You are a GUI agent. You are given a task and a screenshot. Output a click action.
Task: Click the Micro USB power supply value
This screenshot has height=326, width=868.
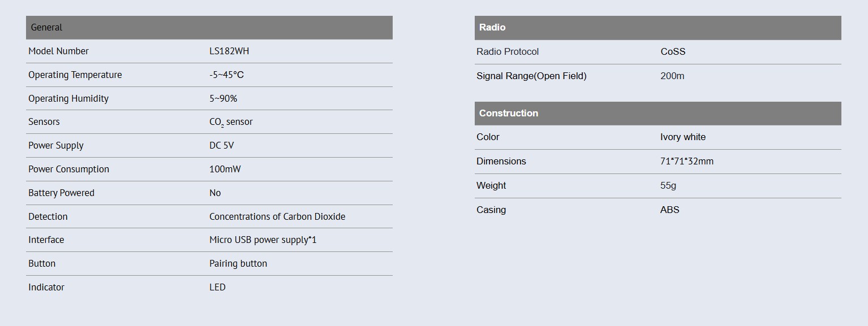pyautogui.click(x=263, y=240)
